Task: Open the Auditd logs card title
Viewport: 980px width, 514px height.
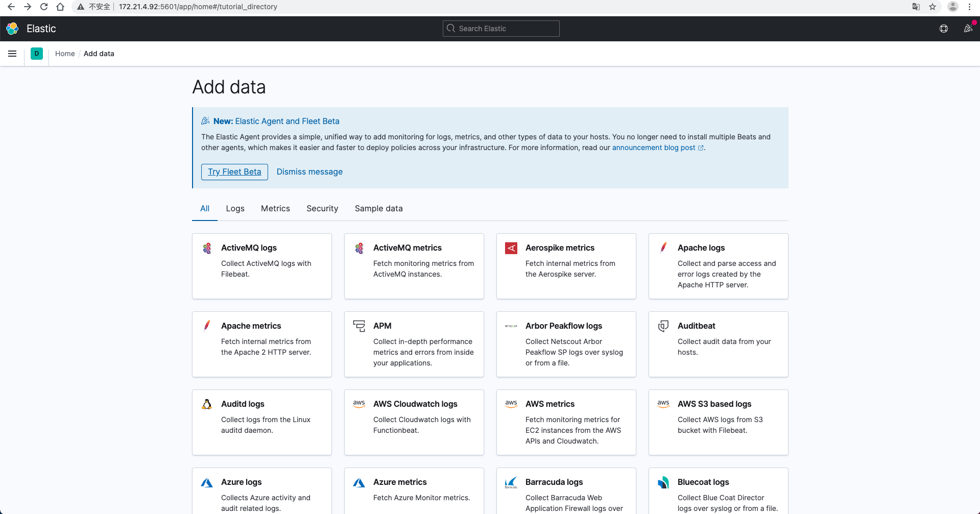Action: (243, 404)
